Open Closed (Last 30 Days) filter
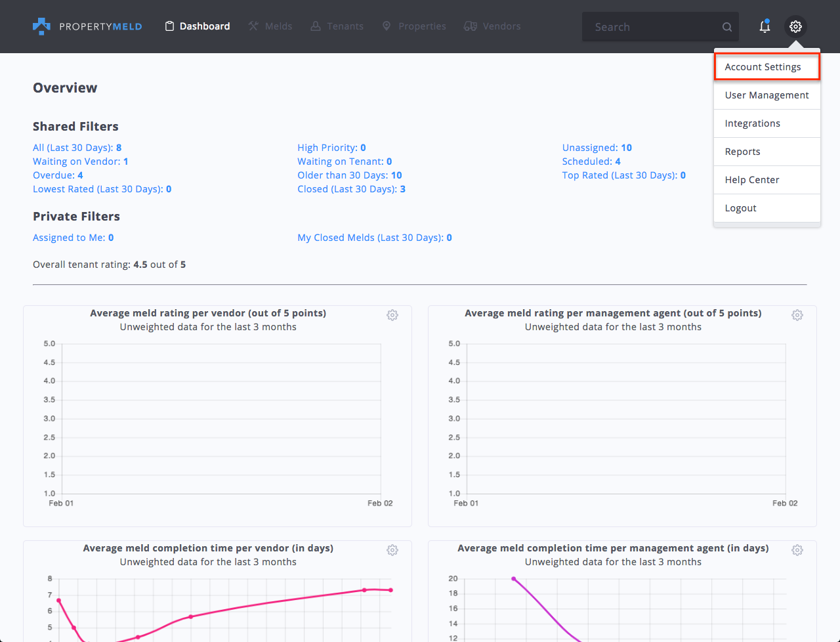Image resolution: width=840 pixels, height=642 pixels. [x=351, y=189]
